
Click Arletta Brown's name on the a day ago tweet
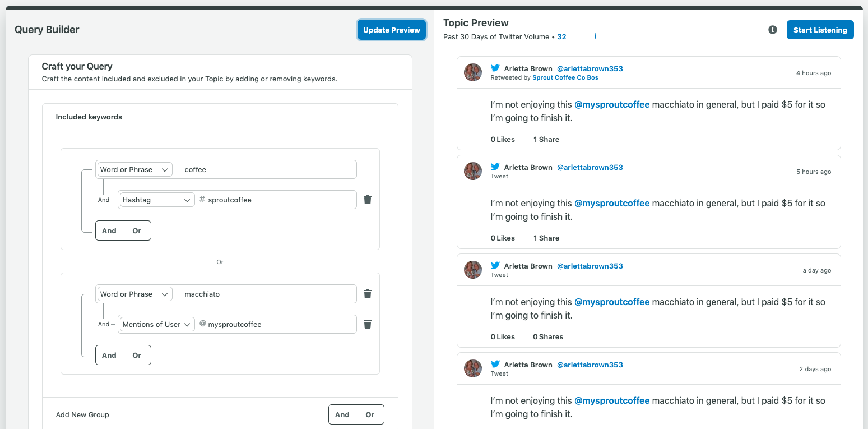tap(528, 266)
